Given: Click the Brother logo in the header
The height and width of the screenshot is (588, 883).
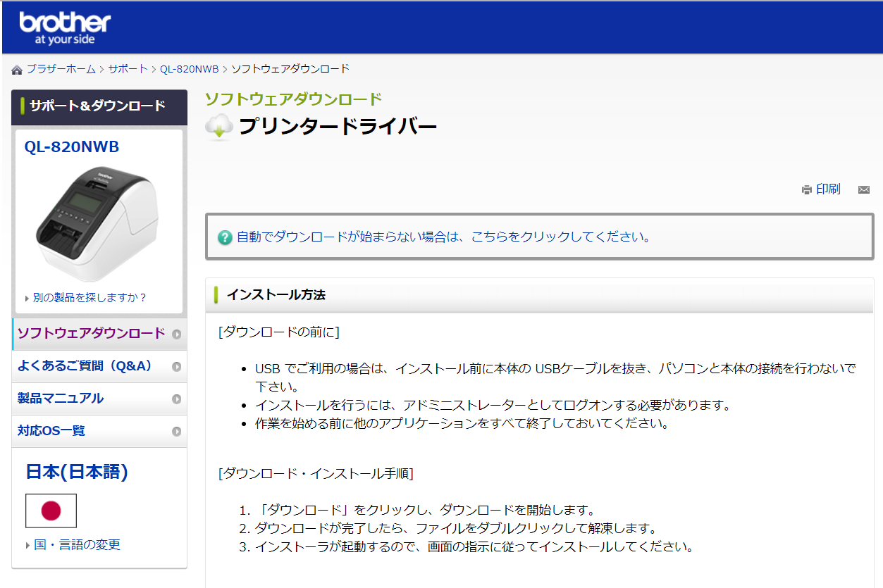Looking at the screenshot, I should click(x=63, y=24).
